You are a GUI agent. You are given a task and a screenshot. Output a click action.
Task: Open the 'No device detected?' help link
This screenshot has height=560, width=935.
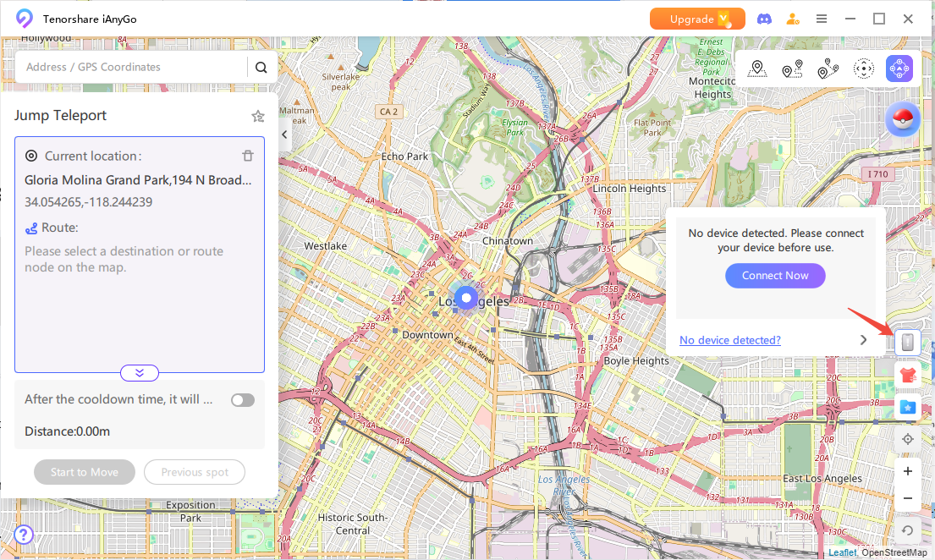coord(729,340)
